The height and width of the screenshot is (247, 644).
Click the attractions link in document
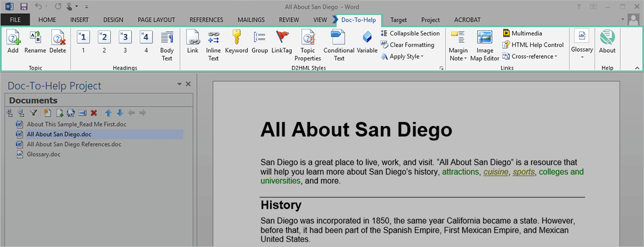460,172
